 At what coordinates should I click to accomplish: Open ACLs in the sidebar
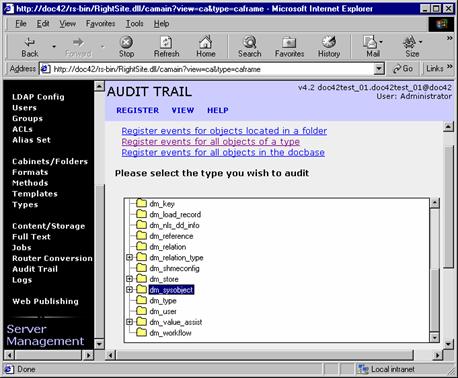[x=22, y=129]
